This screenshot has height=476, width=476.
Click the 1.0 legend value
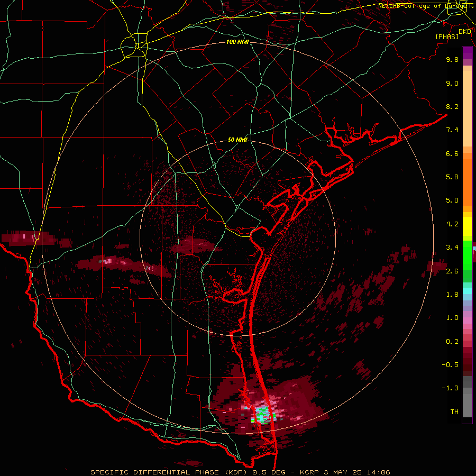(x=452, y=318)
